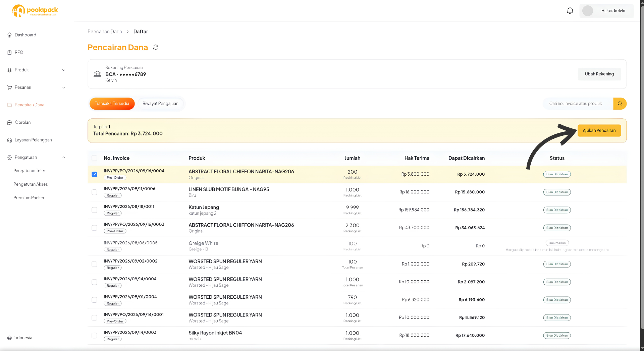Click the search magnifier button

620,104
